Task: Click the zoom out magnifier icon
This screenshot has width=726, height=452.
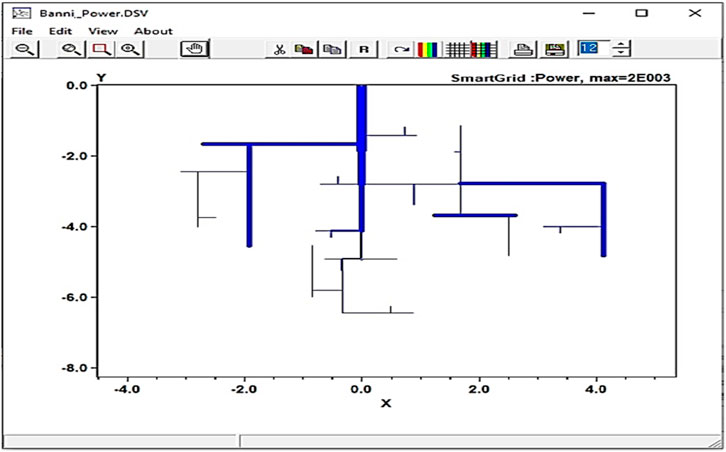Action: 25,49
